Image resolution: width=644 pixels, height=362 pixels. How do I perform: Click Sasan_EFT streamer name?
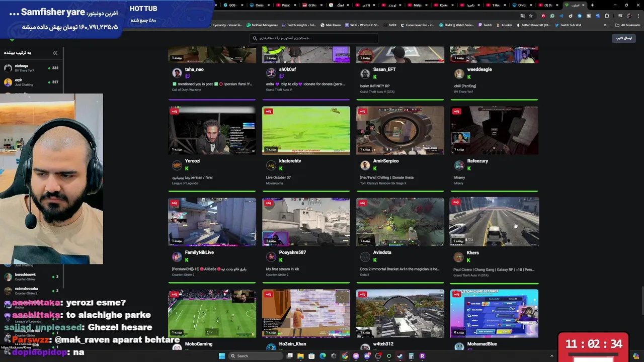384,69
